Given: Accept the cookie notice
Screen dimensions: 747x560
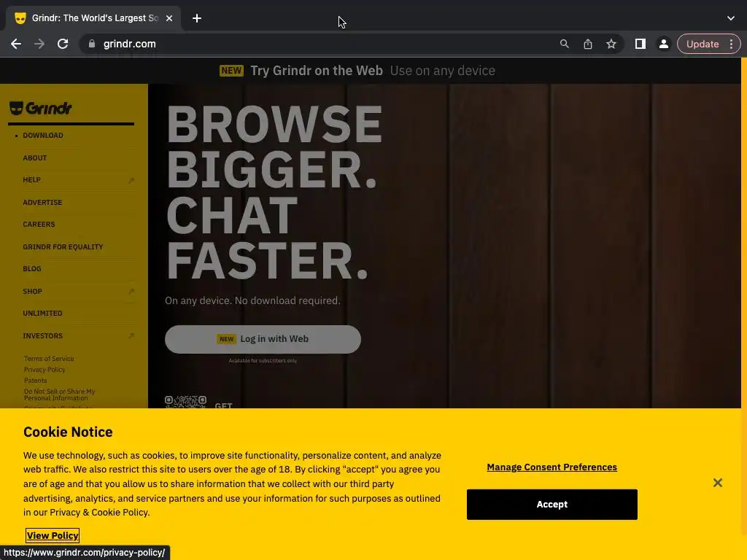Looking at the screenshot, I should 552,505.
